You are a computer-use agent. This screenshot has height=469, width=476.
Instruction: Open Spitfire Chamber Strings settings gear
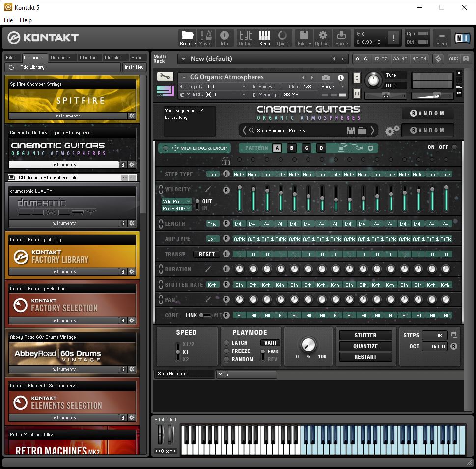click(132, 116)
